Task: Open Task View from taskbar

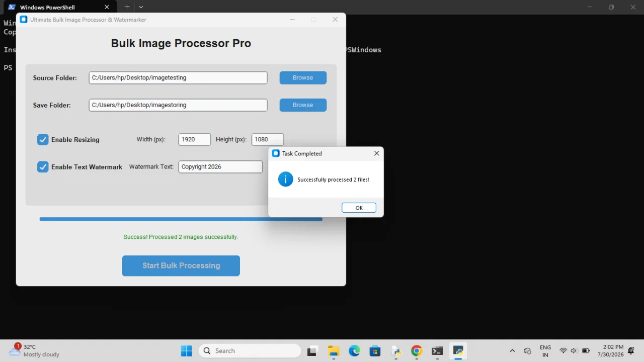Action: point(312,350)
